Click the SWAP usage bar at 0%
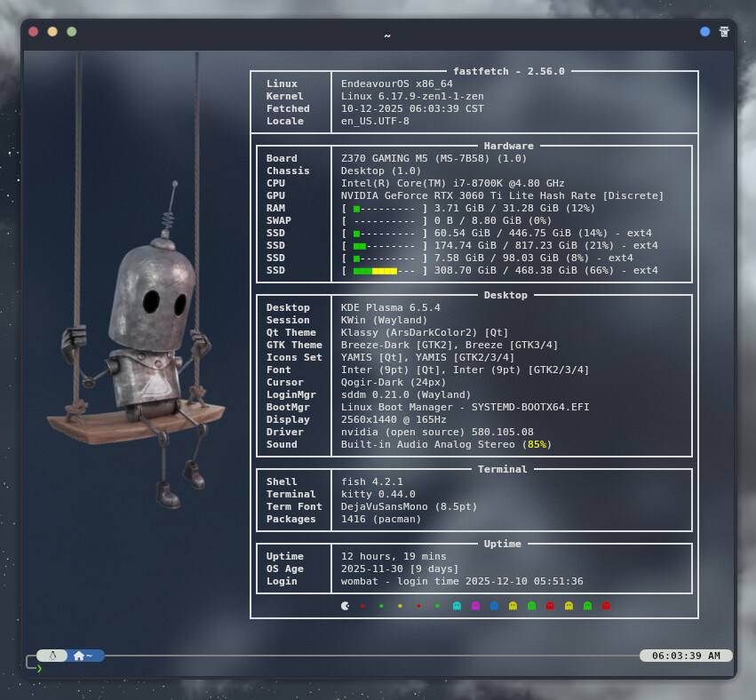 tap(384, 220)
